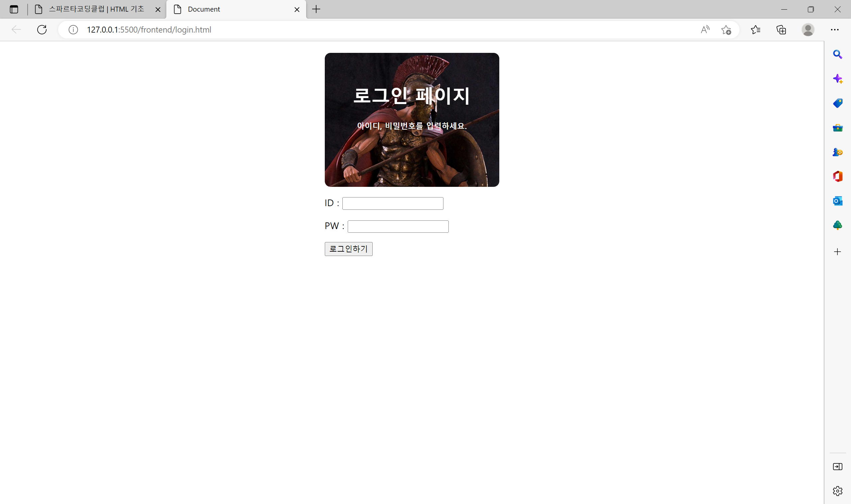
Task: Open sidebar Microsoft 365 icon
Action: coord(837,176)
